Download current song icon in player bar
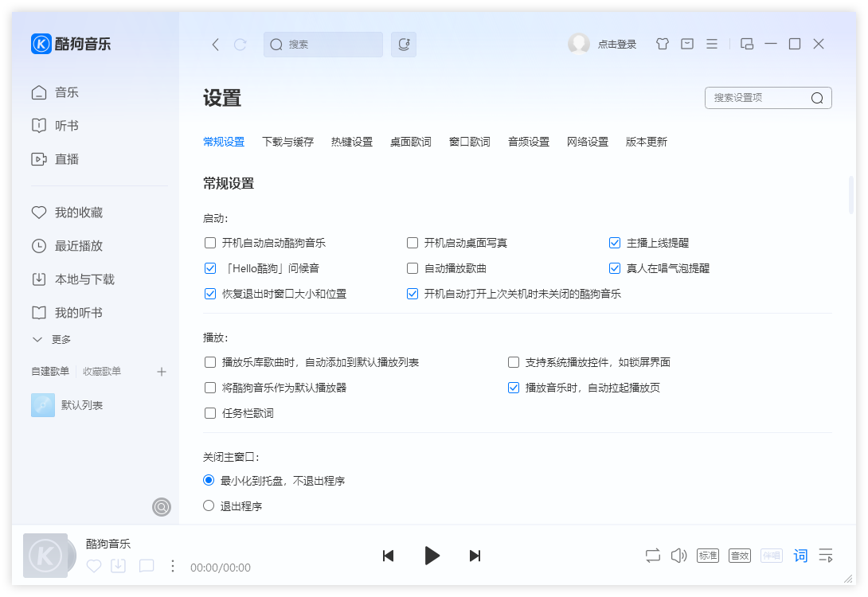The height and width of the screenshot is (597, 868). [x=119, y=565]
